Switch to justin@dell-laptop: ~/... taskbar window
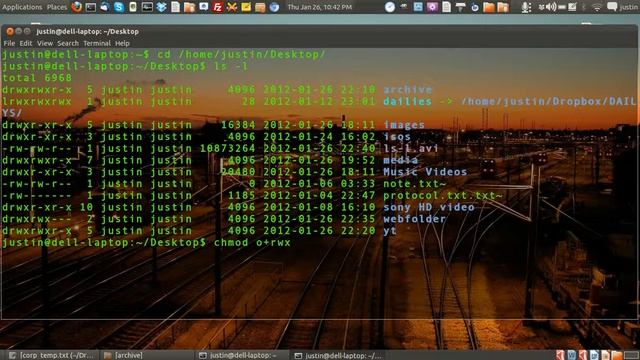This screenshot has width=640, height=360. [339, 355]
